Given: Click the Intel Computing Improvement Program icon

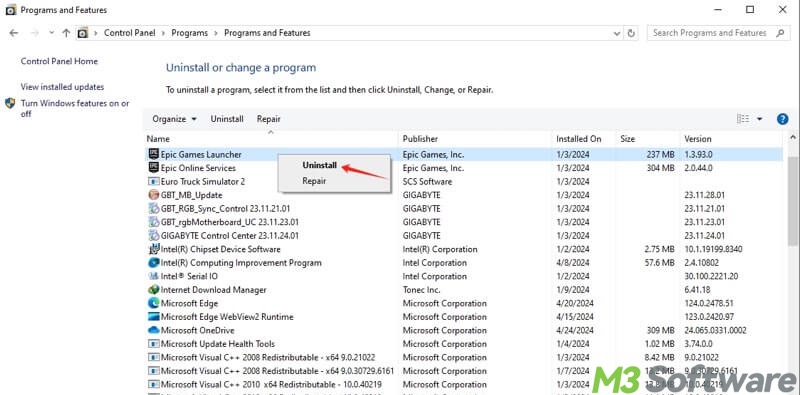Looking at the screenshot, I should pyautogui.click(x=153, y=262).
